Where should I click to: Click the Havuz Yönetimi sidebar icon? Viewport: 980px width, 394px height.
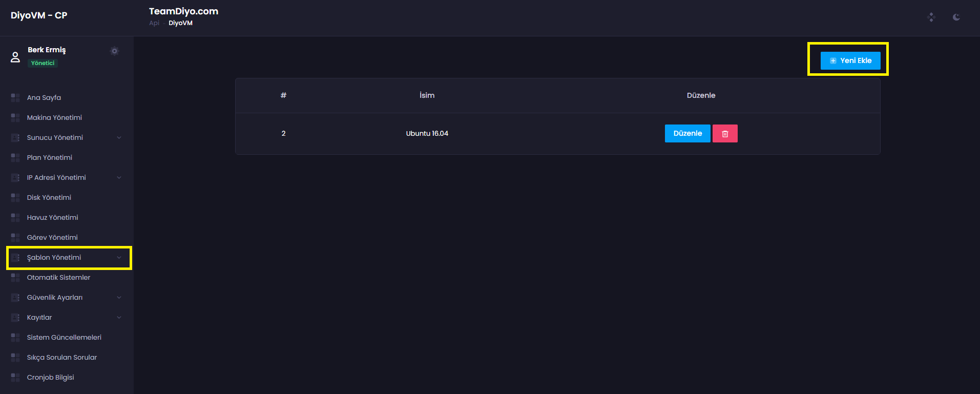[15, 217]
